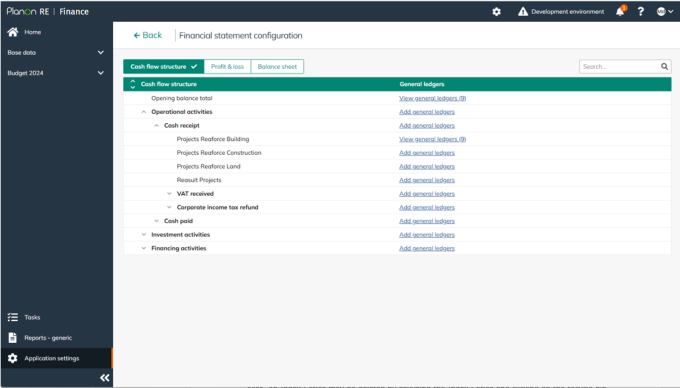Add general ledgers for VAT received
Screen dimensions: 680x388
(x=427, y=194)
